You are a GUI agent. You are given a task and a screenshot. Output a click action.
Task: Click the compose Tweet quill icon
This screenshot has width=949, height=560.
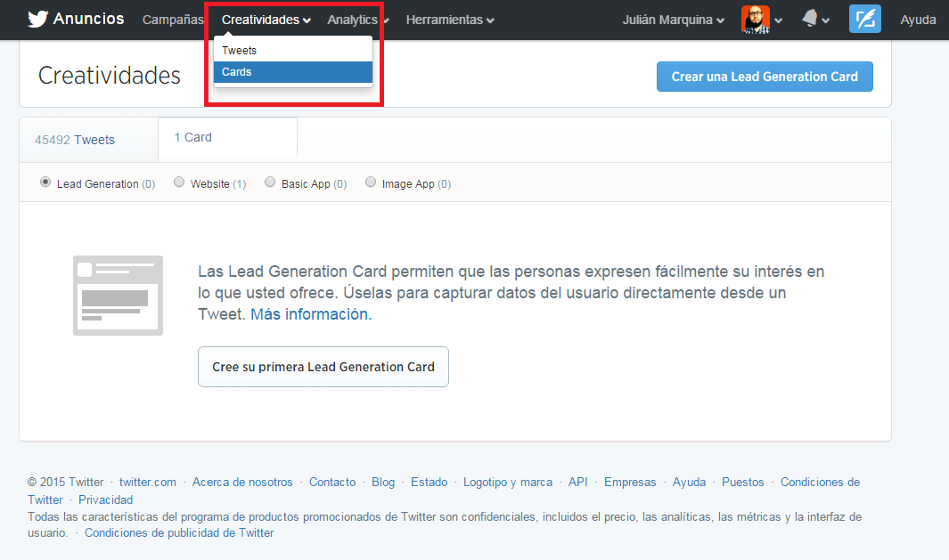click(865, 19)
